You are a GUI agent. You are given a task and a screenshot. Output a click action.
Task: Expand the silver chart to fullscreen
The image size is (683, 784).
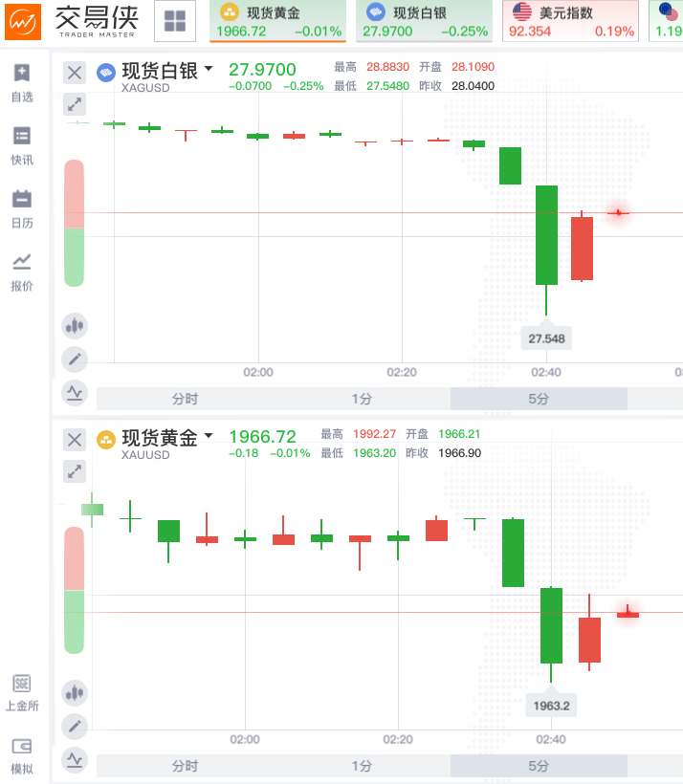pyautogui.click(x=75, y=103)
